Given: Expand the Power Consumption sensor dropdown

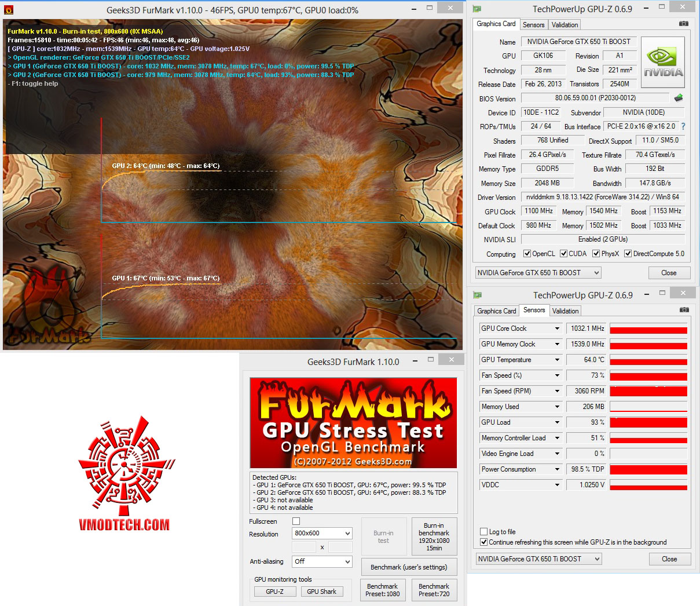Looking at the screenshot, I should click(557, 469).
